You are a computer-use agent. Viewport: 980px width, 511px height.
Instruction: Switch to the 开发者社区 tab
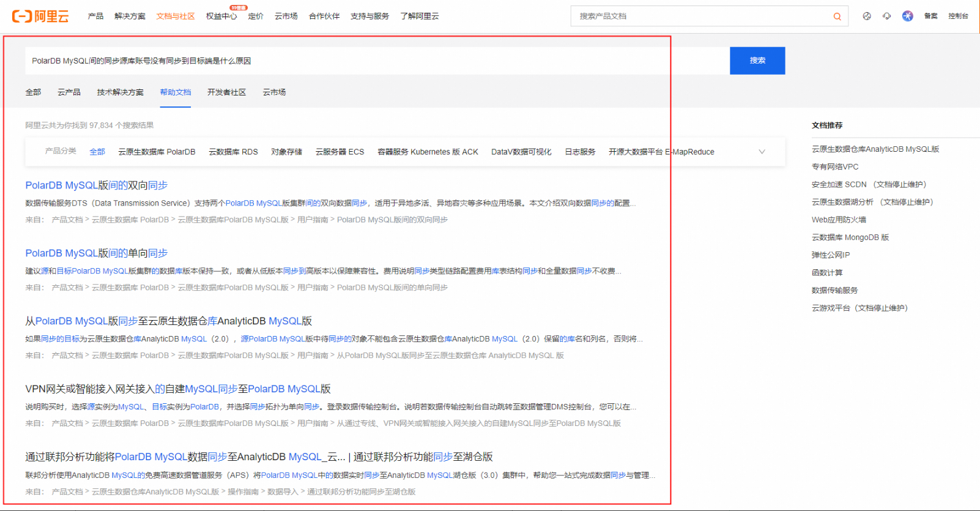click(226, 92)
